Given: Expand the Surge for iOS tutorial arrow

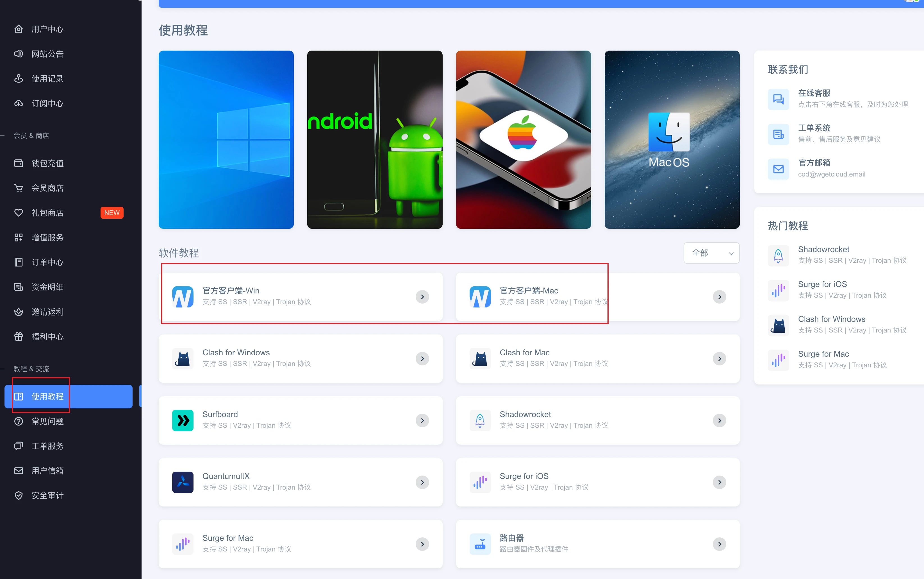Looking at the screenshot, I should click(x=719, y=482).
